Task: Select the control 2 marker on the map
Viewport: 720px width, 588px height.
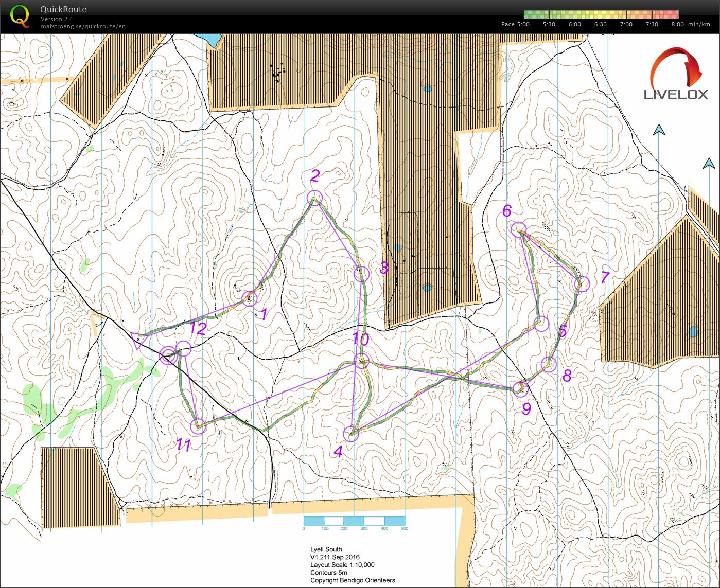Action: (x=314, y=198)
